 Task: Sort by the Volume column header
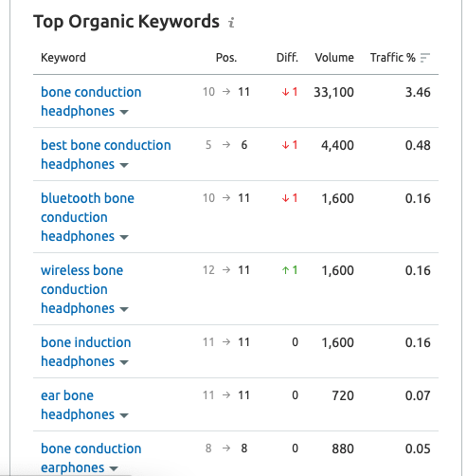point(334,58)
